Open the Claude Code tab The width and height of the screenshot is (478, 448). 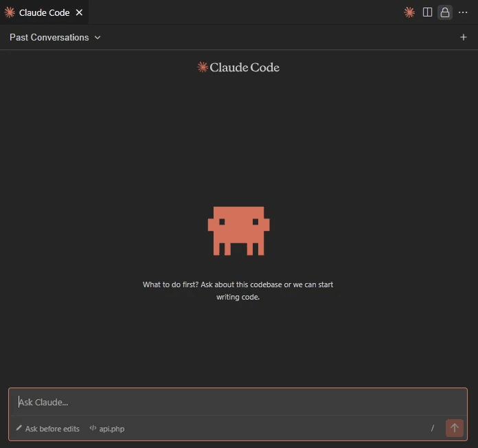(44, 12)
